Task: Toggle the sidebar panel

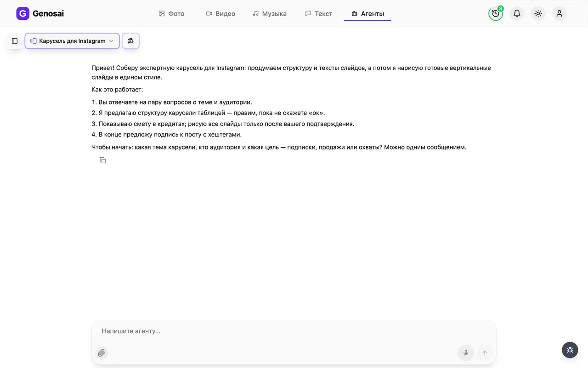Action: pos(15,41)
